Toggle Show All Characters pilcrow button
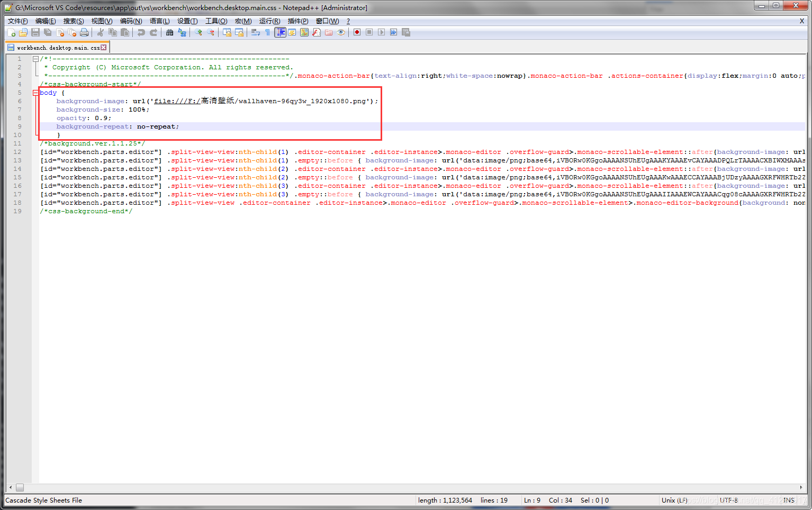Viewport: 812px width, 510px height. 267,32
